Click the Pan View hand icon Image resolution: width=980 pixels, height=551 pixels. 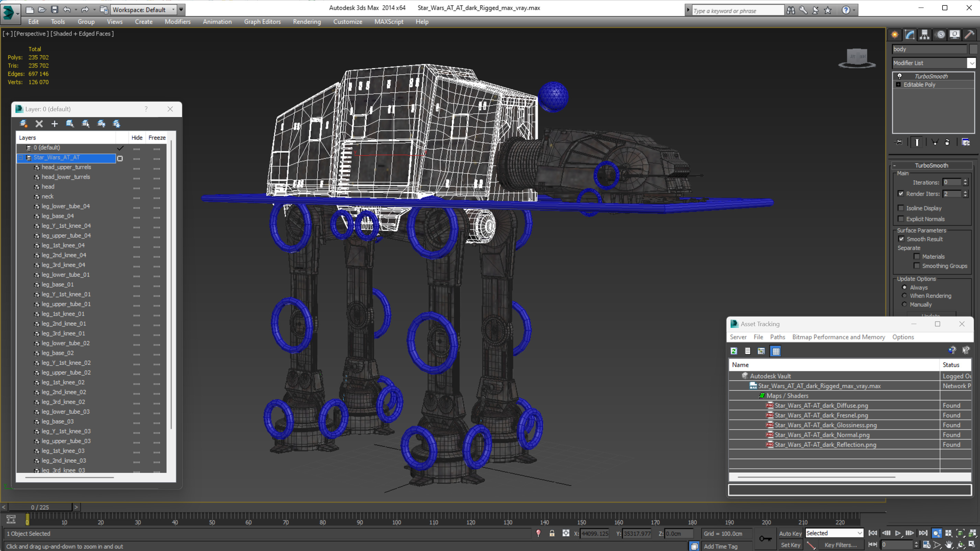[949, 545]
